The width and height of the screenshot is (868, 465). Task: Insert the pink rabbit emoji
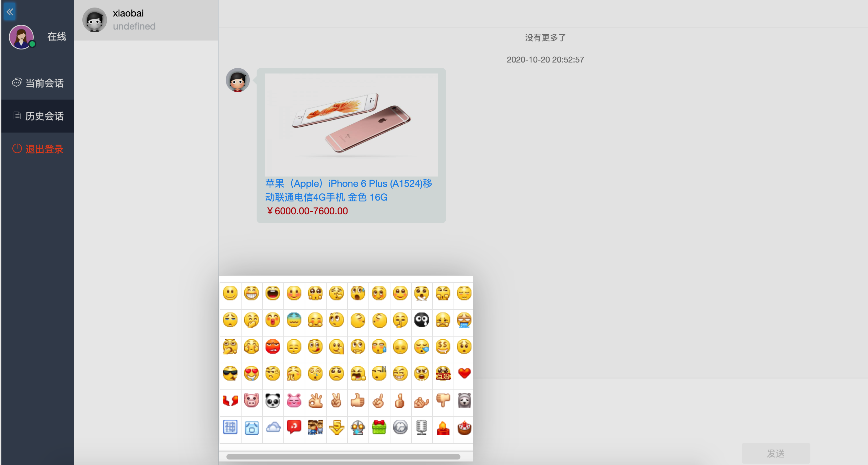[x=294, y=400]
